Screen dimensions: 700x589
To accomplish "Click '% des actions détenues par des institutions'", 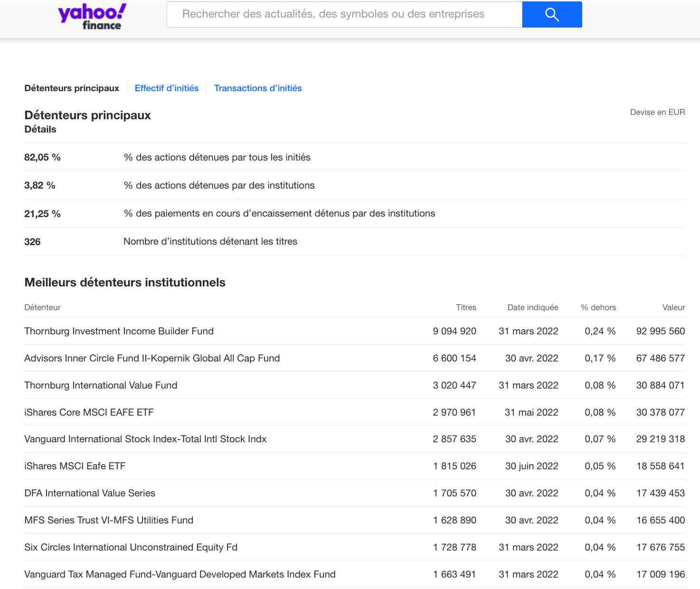I will click(219, 185).
